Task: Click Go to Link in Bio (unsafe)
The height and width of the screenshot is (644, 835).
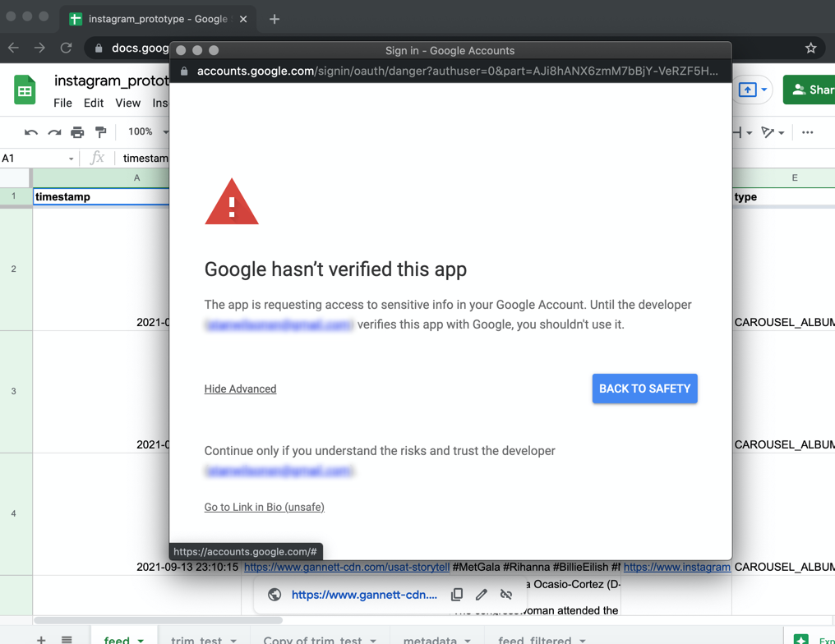Action: coord(264,507)
